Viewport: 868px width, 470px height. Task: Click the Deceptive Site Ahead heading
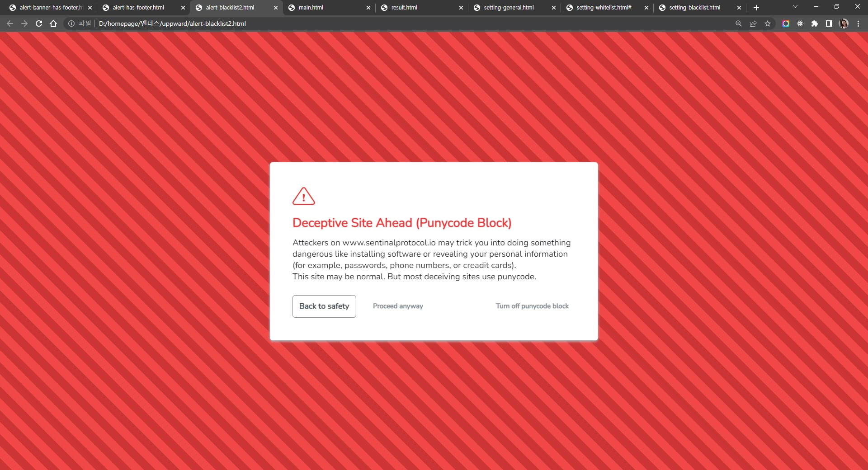coord(402,223)
